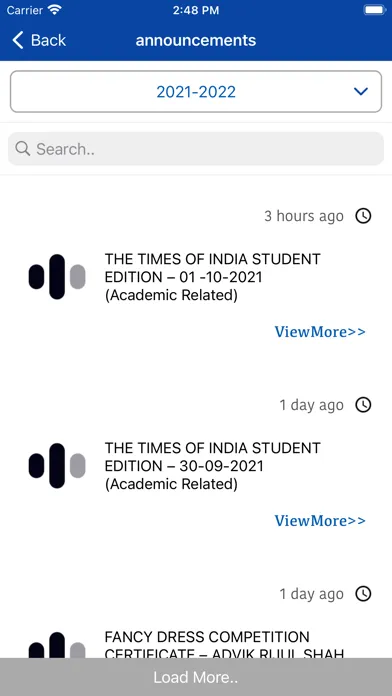Click the clock icon of the 30-09-2021 announcement
Viewport: 392px width, 696px height.
[x=363, y=405]
